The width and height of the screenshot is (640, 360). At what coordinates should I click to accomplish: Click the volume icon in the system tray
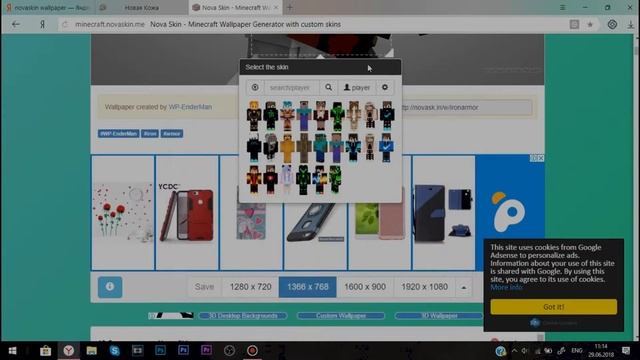pyautogui.click(x=524, y=351)
